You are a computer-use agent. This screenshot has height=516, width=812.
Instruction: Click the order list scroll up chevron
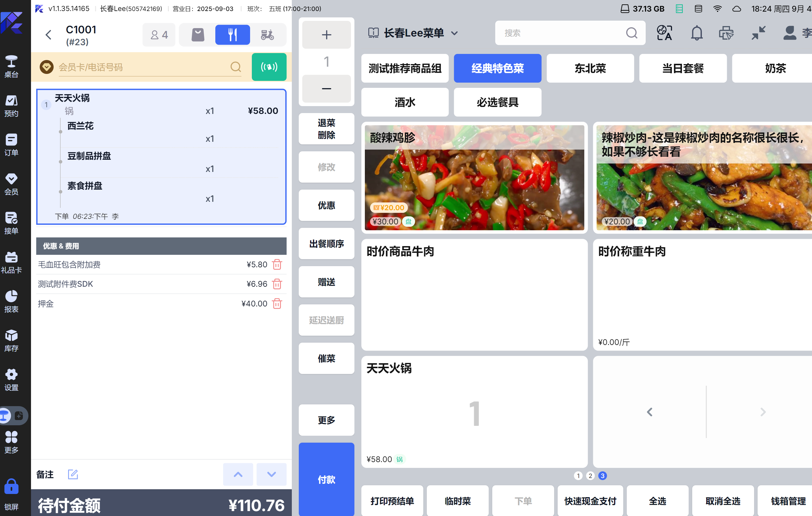pos(238,474)
